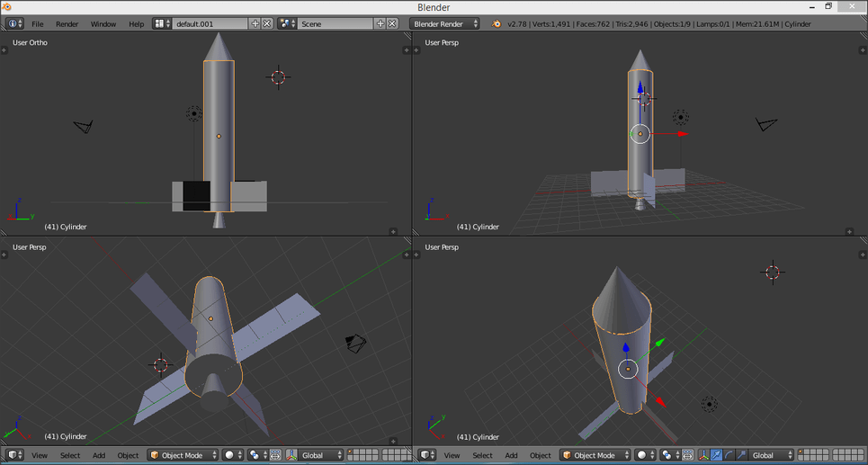Toggle manipulate center points in right viewport header

pos(687,455)
